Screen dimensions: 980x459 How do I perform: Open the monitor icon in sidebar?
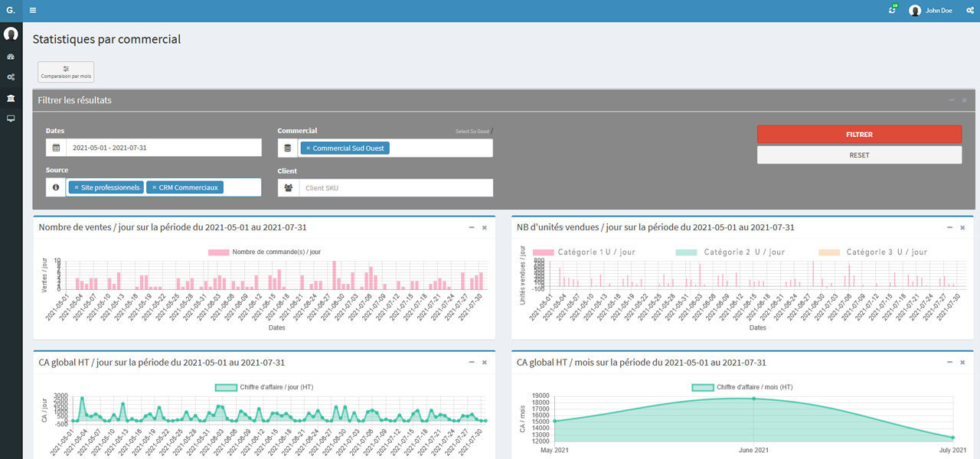coord(11,119)
